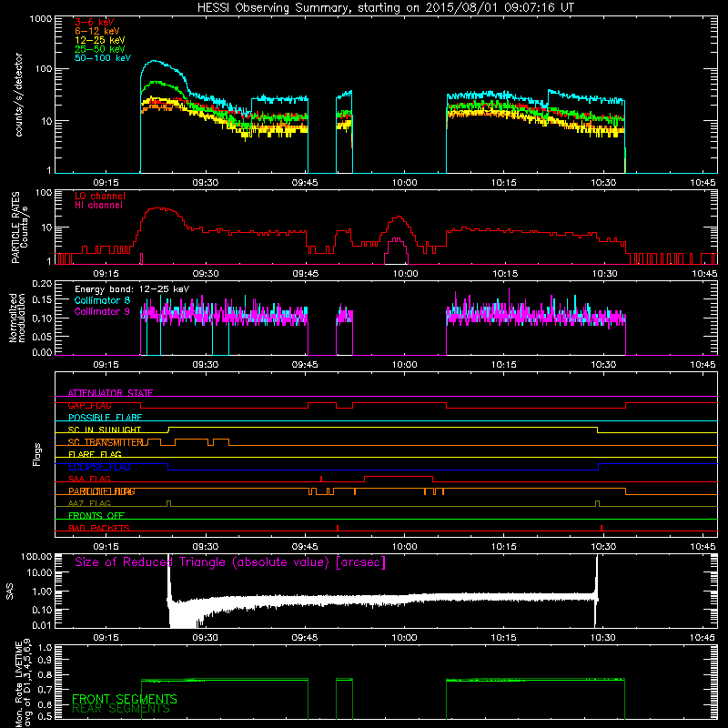
Task: Click the PARTICLE RATES Counts/s axis label
Action: pos(19,227)
